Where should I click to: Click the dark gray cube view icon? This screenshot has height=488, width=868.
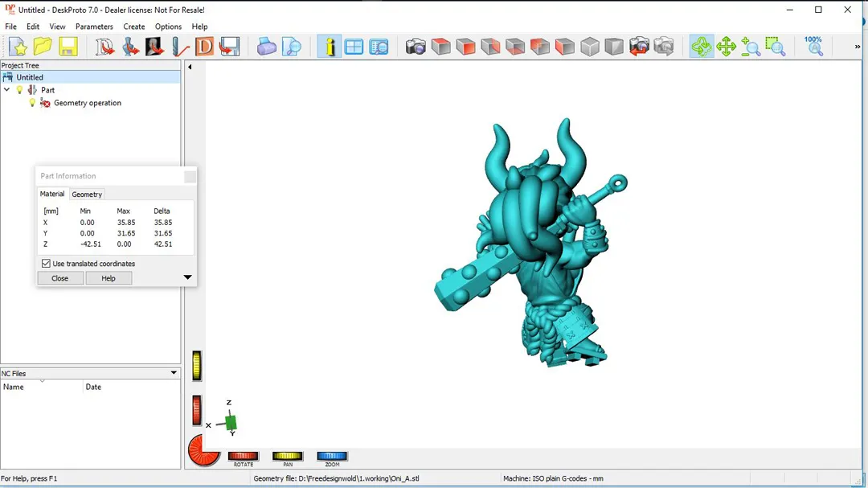[614, 47]
